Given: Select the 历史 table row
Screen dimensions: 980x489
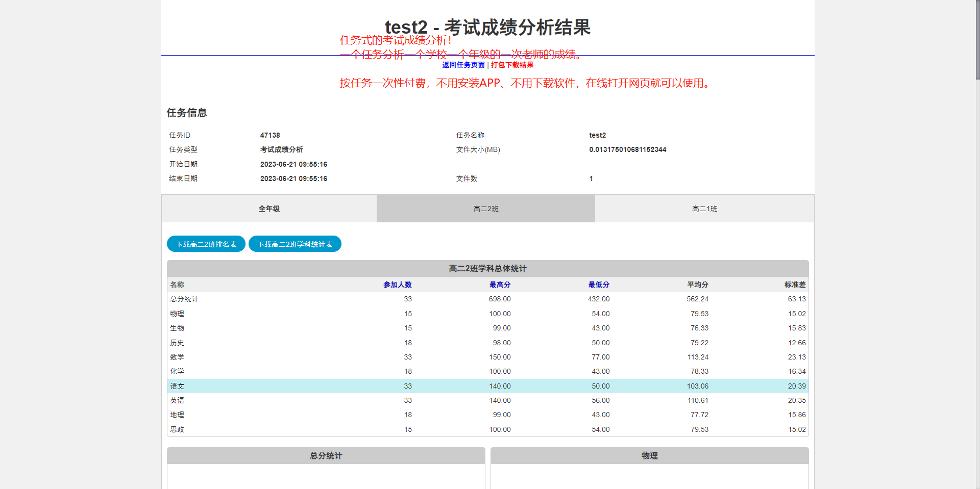Looking at the screenshot, I should click(488, 343).
